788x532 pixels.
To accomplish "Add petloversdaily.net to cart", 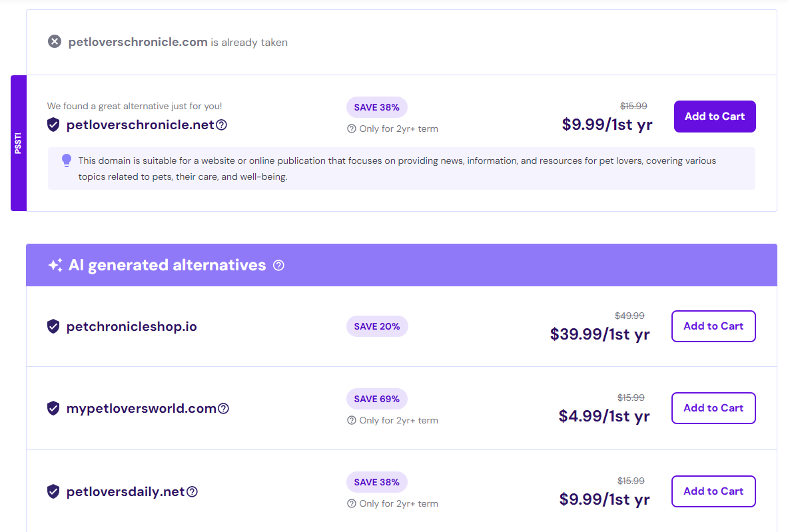I will [x=713, y=491].
